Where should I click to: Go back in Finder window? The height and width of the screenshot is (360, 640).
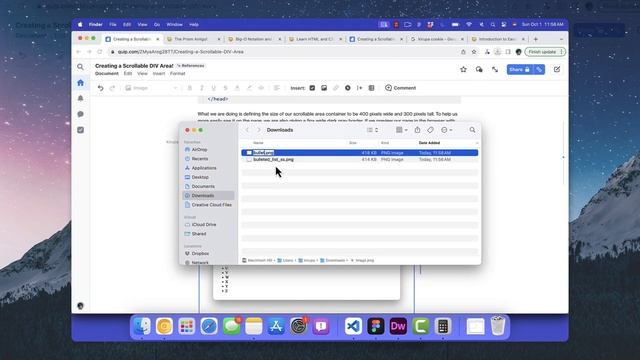tap(247, 130)
